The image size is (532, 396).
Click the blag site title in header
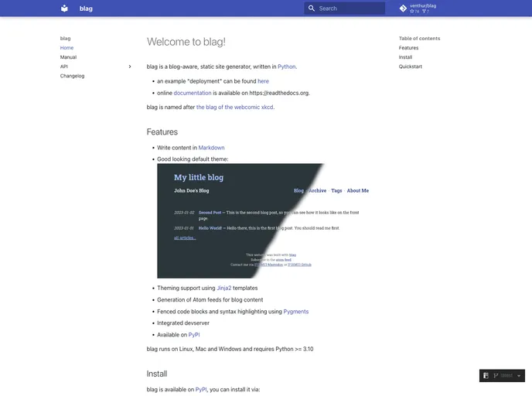tap(86, 9)
